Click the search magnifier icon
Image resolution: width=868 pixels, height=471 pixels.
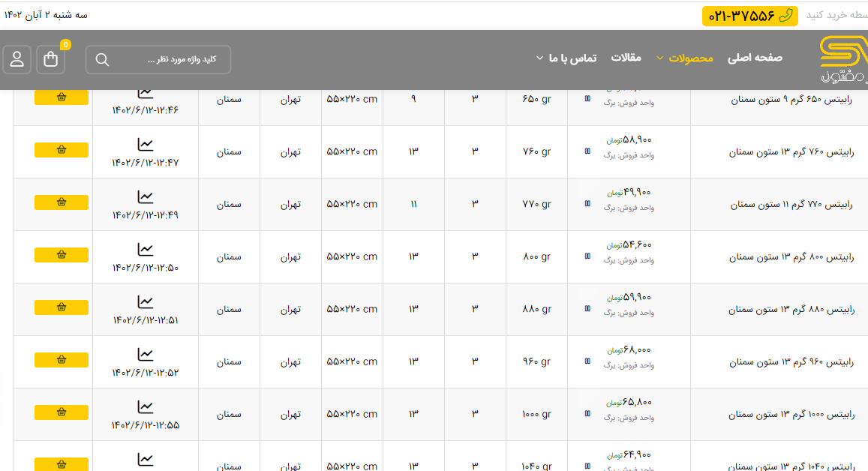click(x=103, y=60)
